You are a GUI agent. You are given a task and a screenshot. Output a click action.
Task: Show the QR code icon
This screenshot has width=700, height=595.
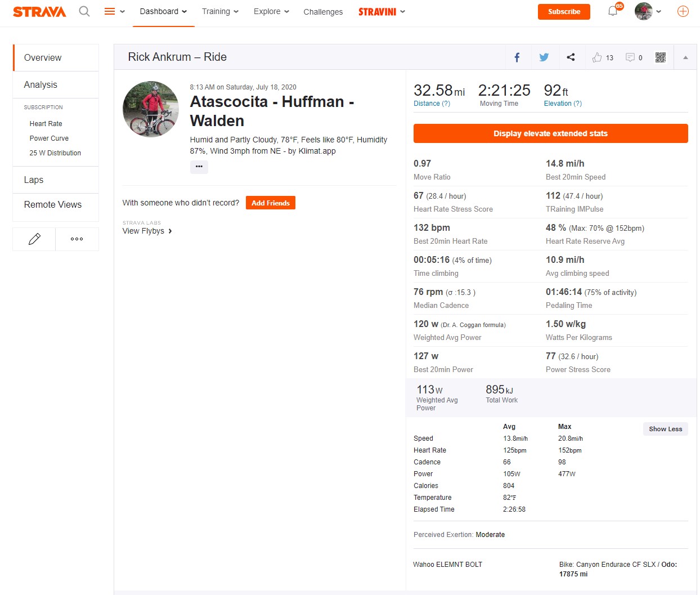pos(661,57)
